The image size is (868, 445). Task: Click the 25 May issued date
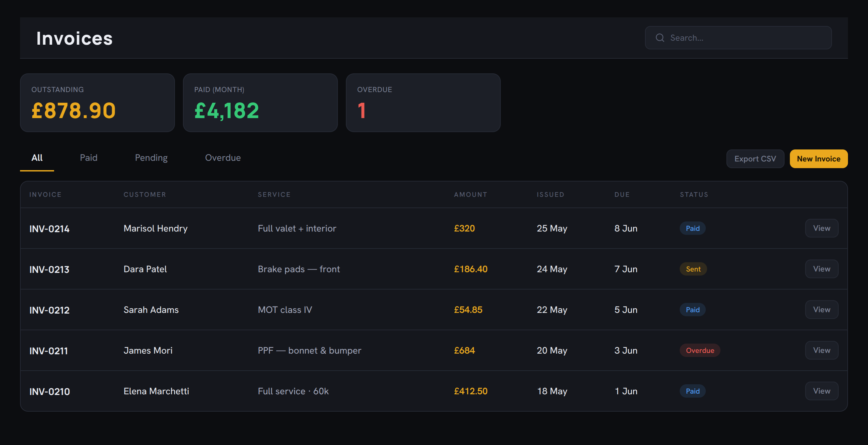coord(552,229)
